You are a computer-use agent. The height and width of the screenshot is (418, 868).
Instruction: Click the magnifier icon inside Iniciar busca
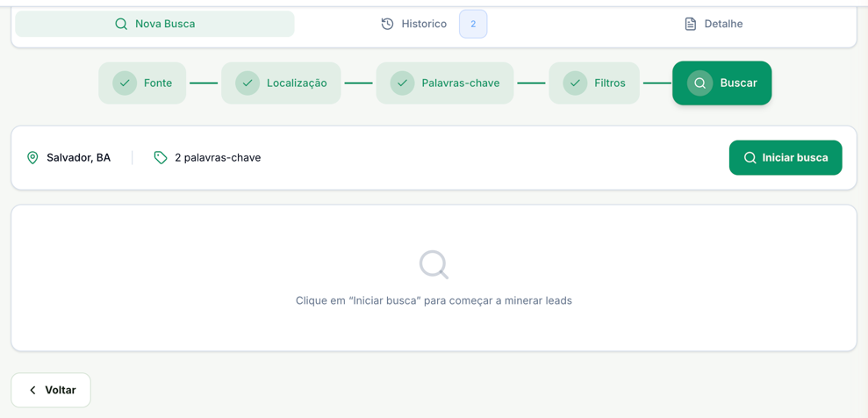(750, 158)
